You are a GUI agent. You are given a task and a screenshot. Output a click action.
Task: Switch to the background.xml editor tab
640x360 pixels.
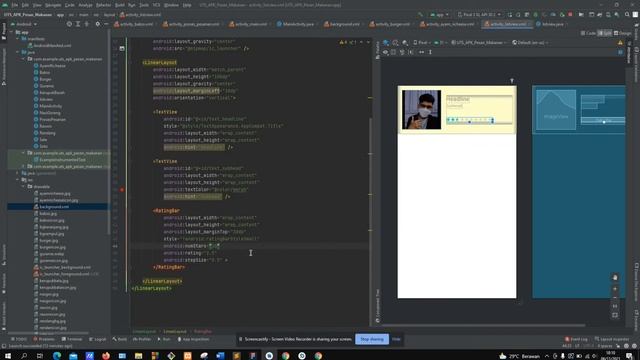point(342,24)
